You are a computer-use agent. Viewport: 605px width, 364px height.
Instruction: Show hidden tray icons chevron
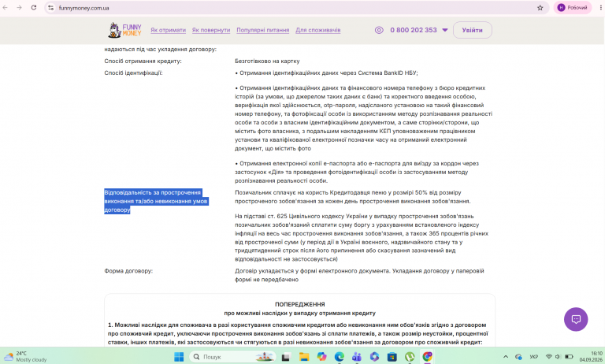(506, 357)
